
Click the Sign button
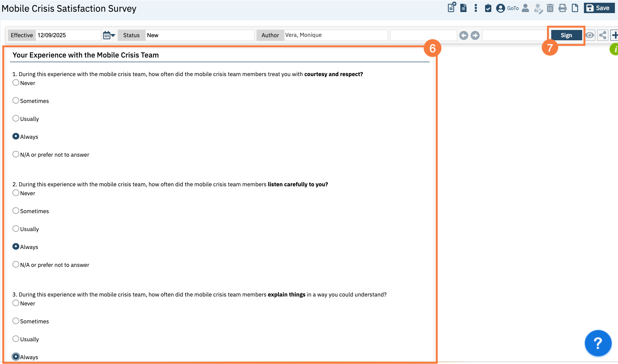click(x=566, y=35)
